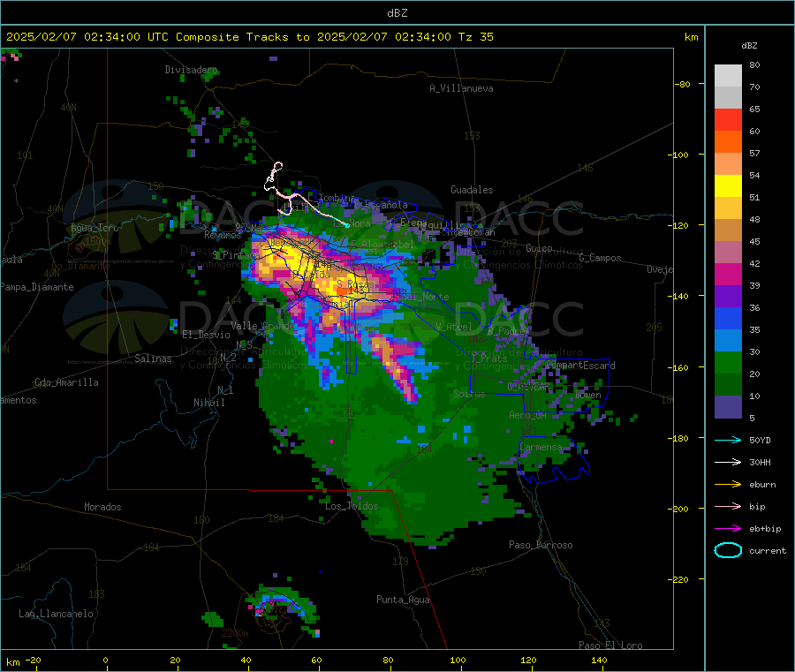Click the pink bip arrow legend symbol
Screen dimensions: 795x672
tap(728, 506)
